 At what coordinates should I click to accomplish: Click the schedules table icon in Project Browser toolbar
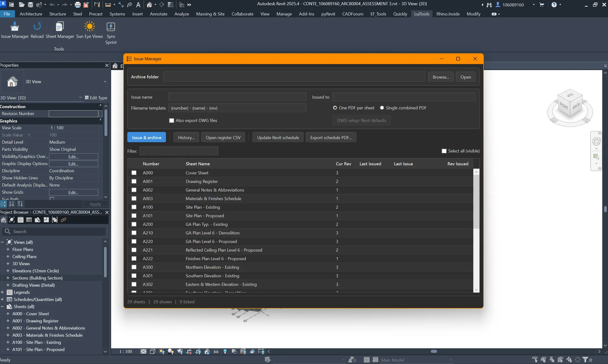click(29, 220)
